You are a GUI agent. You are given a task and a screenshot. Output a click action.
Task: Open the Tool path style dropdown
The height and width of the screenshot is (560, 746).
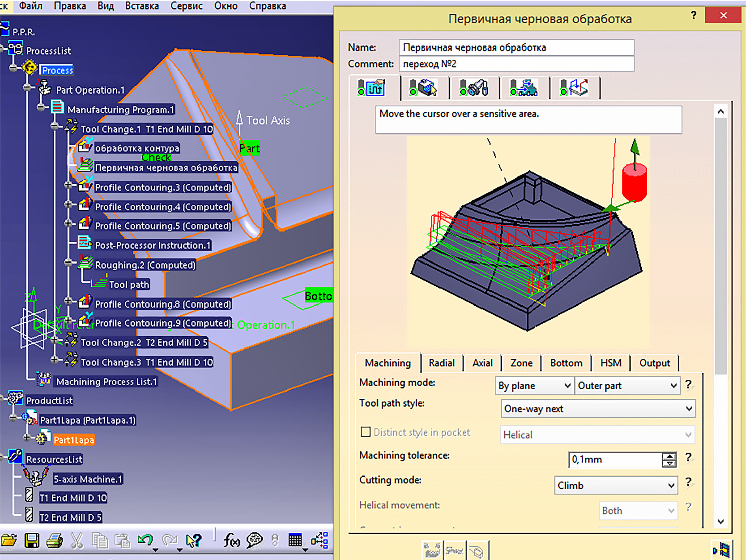pos(597,409)
